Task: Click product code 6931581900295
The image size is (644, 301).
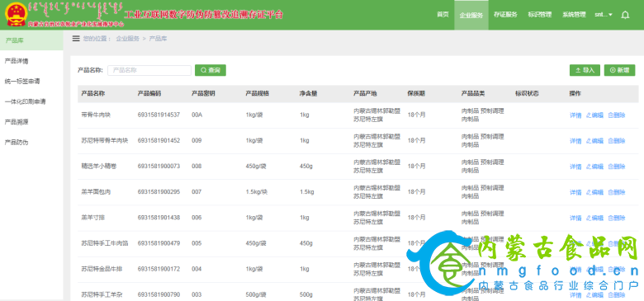Action: 159,192
